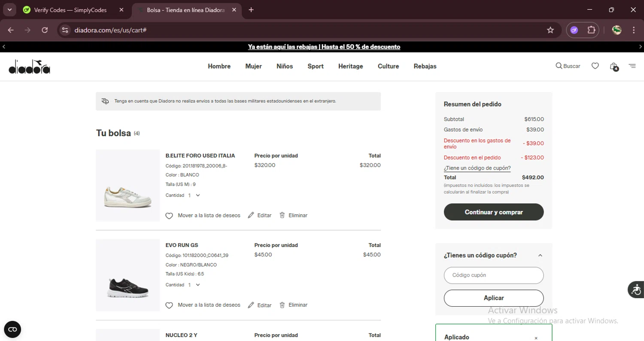Click next banner arrow on promo bar
Screen dimensions: 644x341
[640, 47]
